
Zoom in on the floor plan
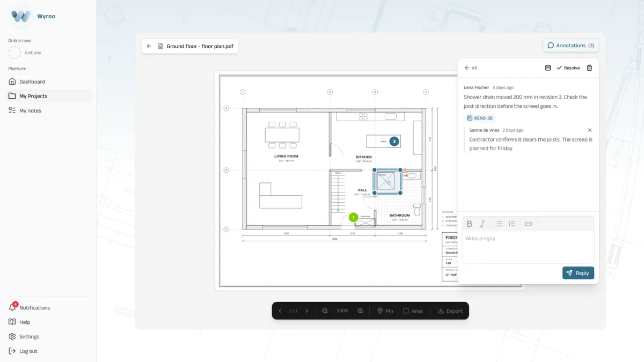point(361,311)
